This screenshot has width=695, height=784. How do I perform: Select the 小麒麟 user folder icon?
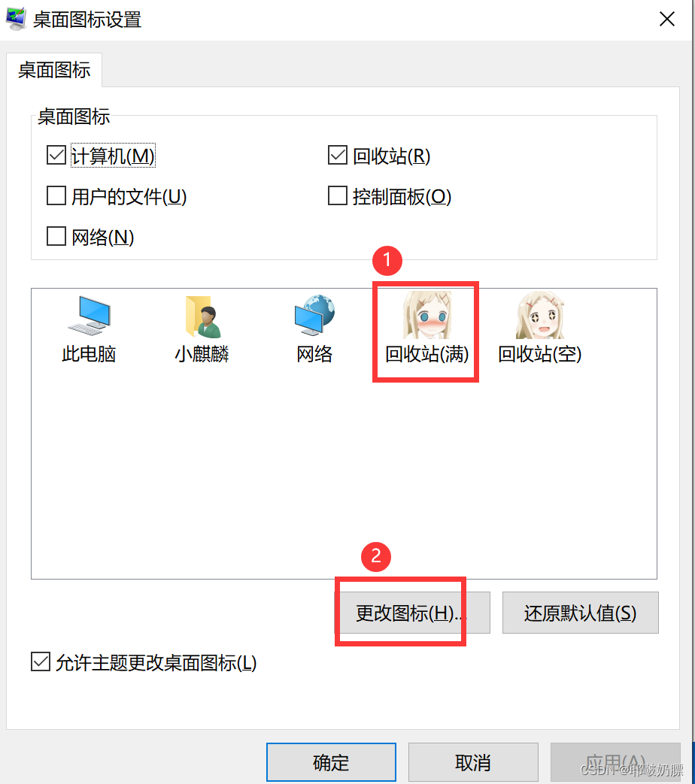pyautogui.click(x=202, y=317)
